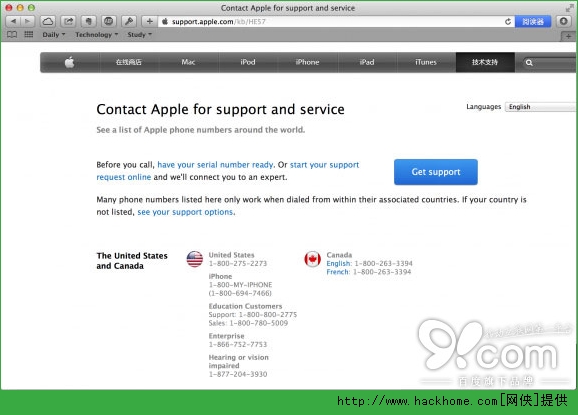The image size is (578, 415).
Task: Click the Evernote elephant toolbar icon
Action: click(88, 21)
